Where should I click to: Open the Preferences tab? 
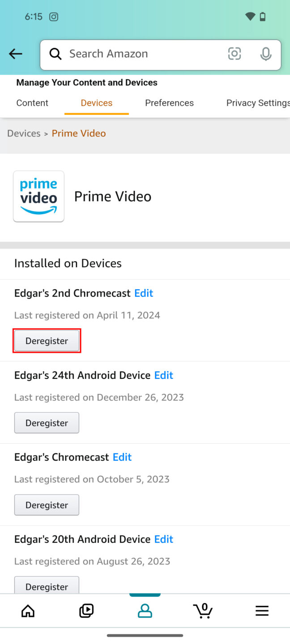pos(169,102)
